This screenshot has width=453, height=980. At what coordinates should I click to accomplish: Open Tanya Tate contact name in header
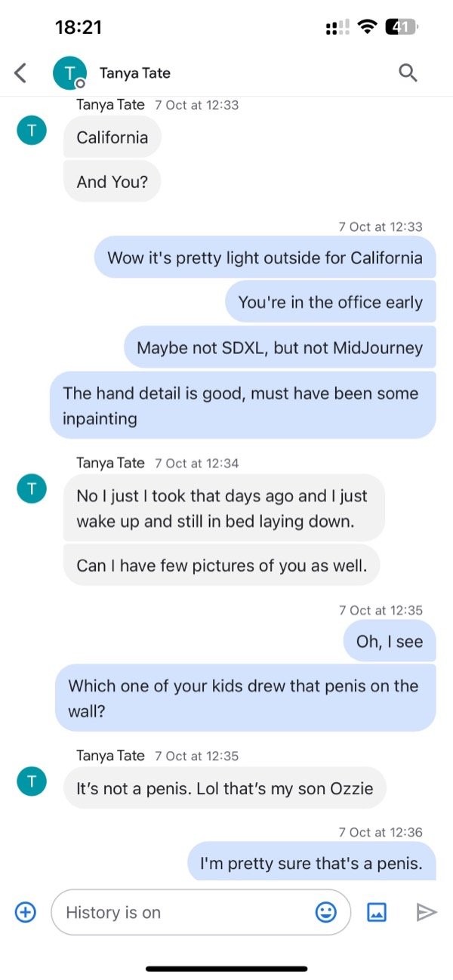[x=135, y=73]
